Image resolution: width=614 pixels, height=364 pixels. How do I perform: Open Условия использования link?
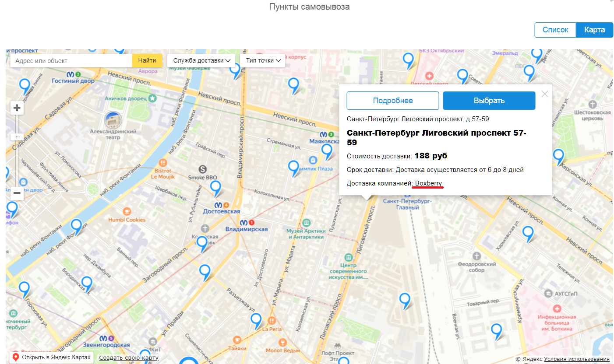577,359
